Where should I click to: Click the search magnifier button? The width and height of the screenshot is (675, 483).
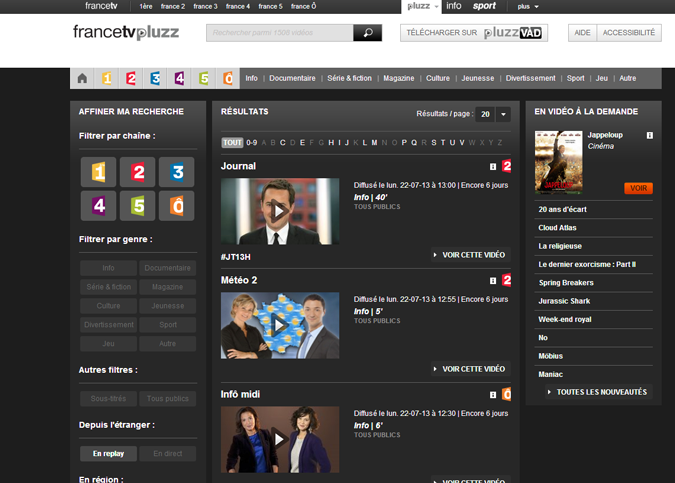pyautogui.click(x=368, y=33)
